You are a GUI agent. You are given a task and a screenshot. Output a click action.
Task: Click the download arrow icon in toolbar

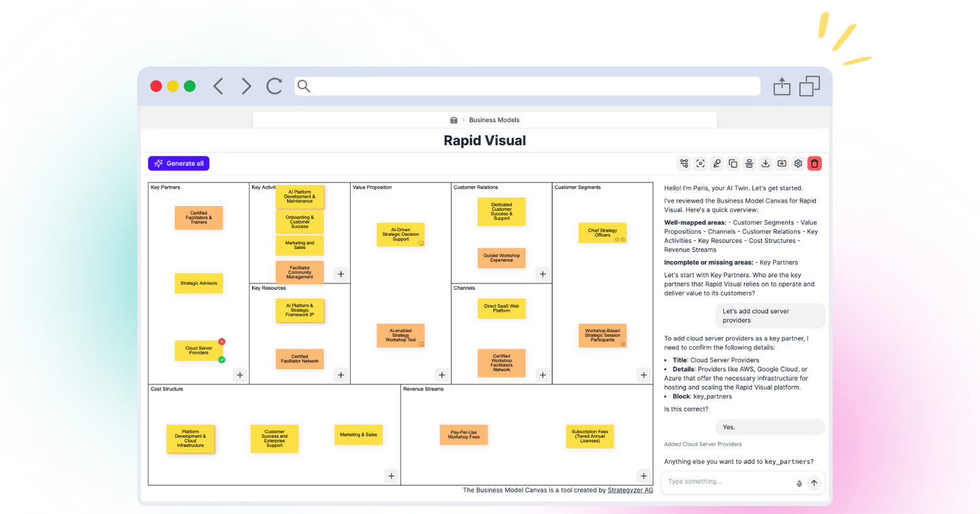click(766, 163)
